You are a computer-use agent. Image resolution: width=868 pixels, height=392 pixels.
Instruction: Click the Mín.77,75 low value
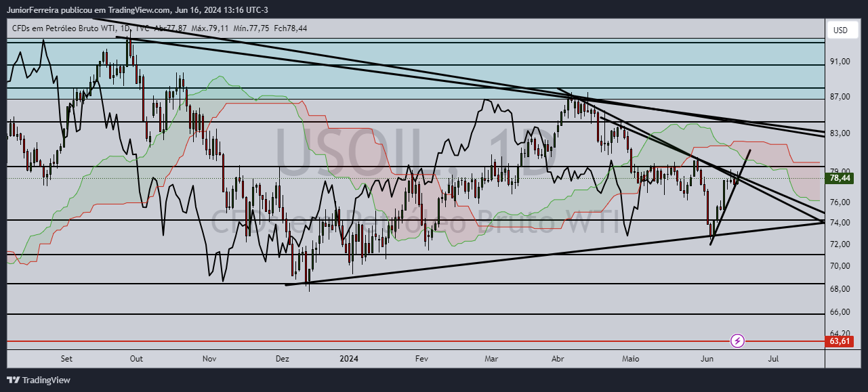coord(251,28)
